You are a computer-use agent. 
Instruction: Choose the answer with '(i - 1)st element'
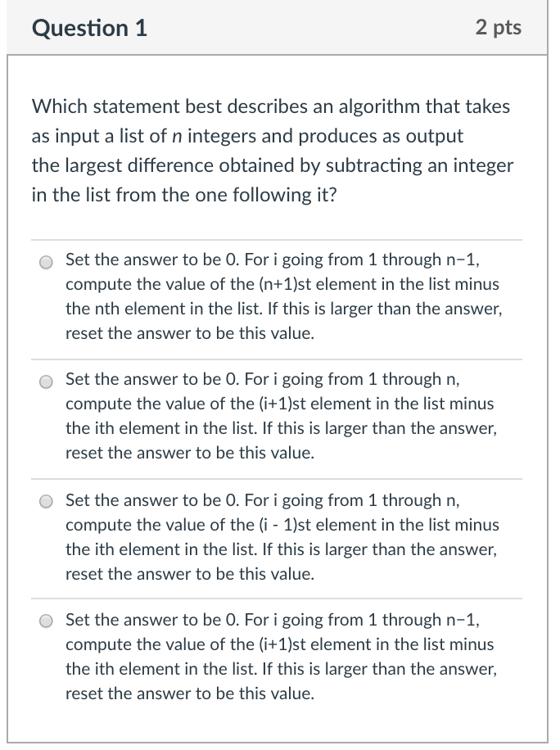47,501
